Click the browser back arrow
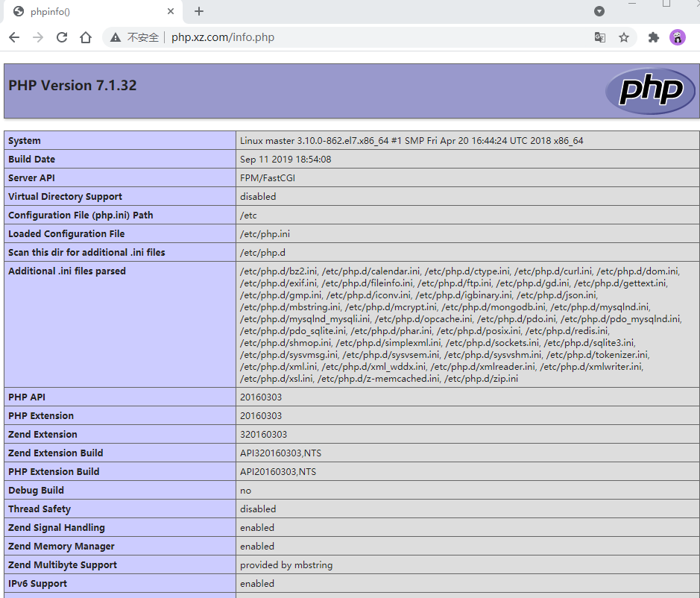 14,37
